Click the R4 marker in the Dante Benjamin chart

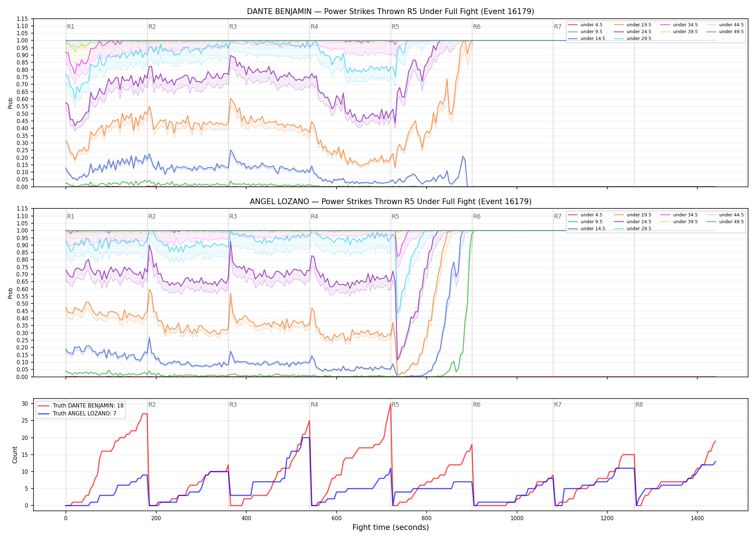tap(314, 27)
